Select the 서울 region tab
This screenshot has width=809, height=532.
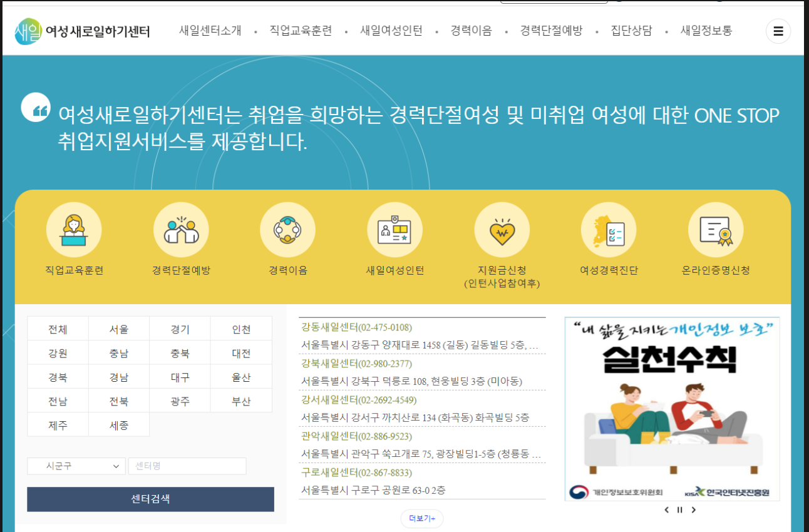(119, 329)
